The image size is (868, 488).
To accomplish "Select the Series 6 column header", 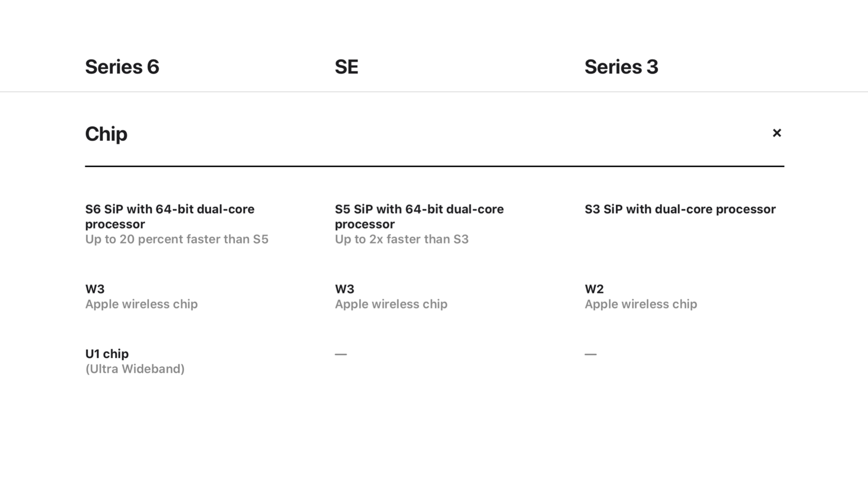I will pyautogui.click(x=122, y=67).
